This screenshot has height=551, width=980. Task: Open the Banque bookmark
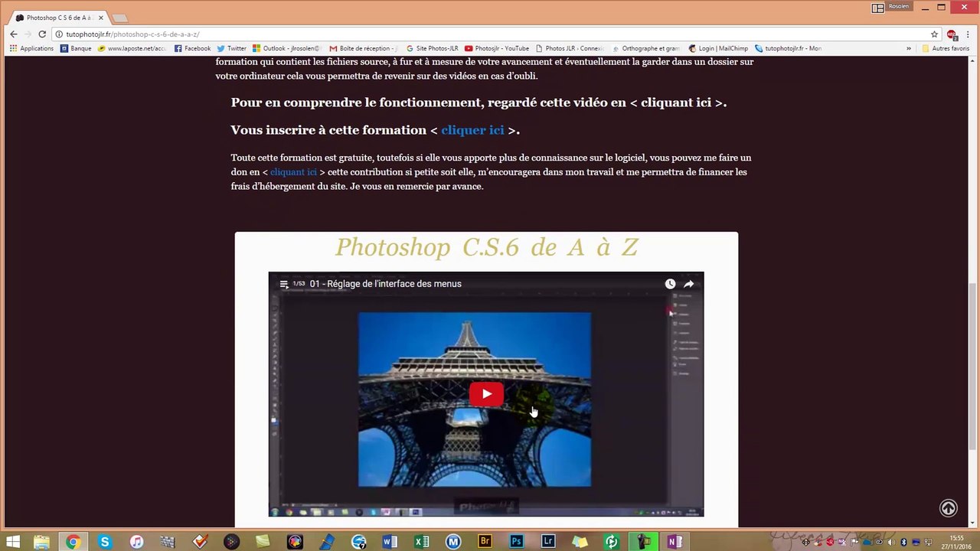pyautogui.click(x=76, y=48)
